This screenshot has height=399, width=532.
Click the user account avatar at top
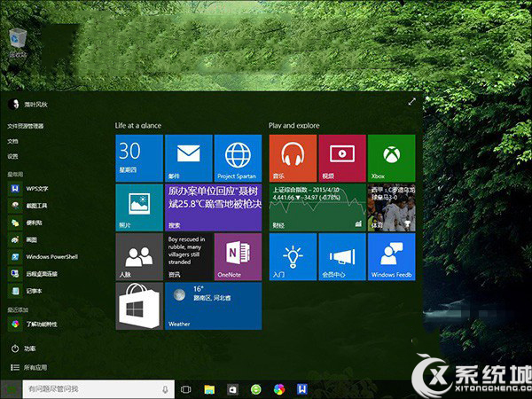click(13, 104)
